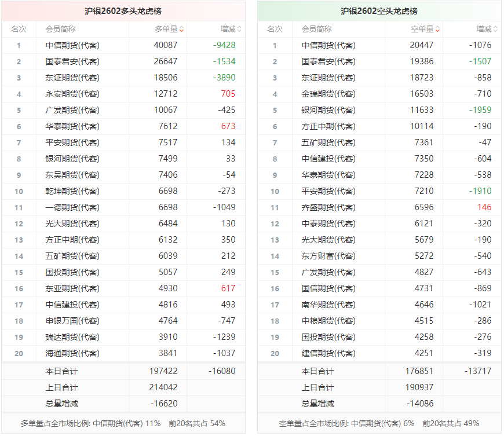Select 乾坤期货(代客) row
This screenshot has height=436, width=504.
click(123, 191)
